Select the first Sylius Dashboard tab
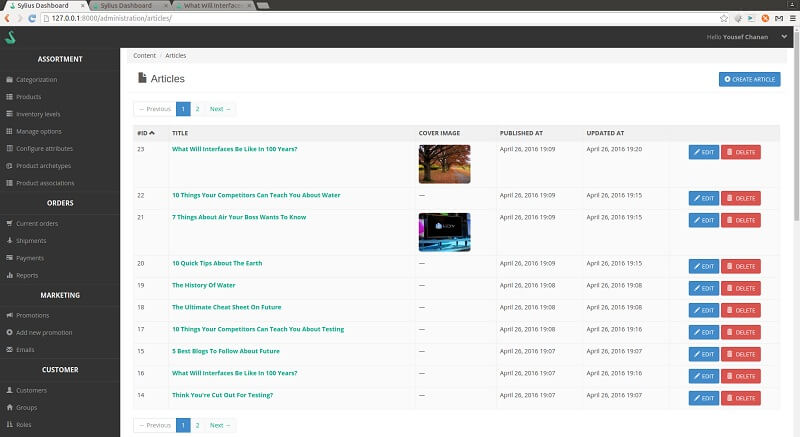The image size is (800, 437). (45, 6)
